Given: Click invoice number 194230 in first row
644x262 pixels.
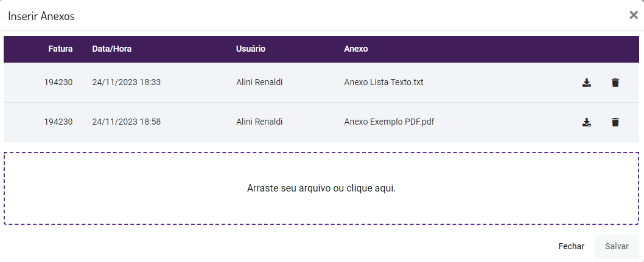Looking at the screenshot, I should coord(58,82).
